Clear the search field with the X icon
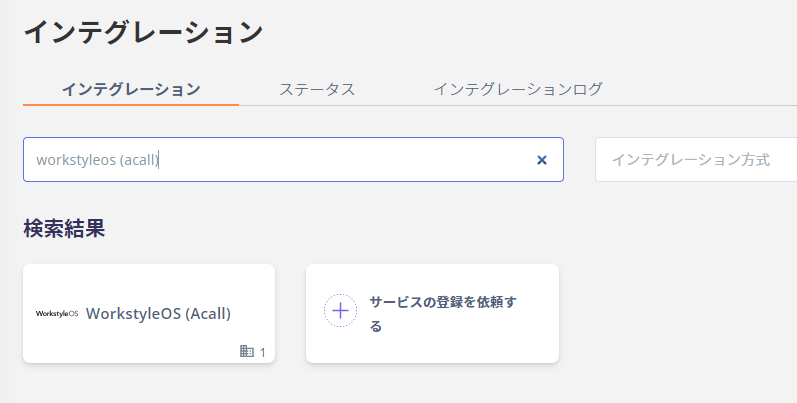The height and width of the screenshot is (403, 797). 542,160
